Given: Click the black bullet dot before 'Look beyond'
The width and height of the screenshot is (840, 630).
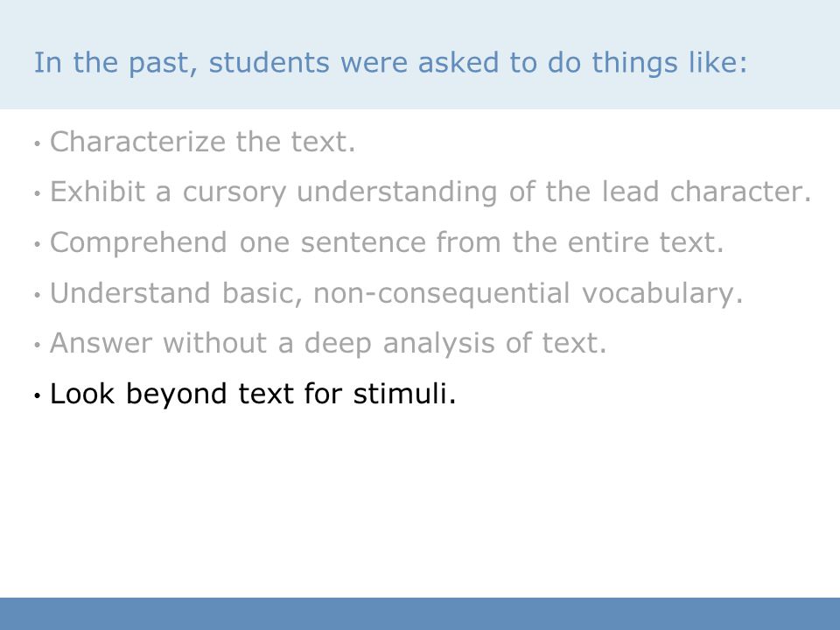Looking at the screenshot, I should pos(37,395).
